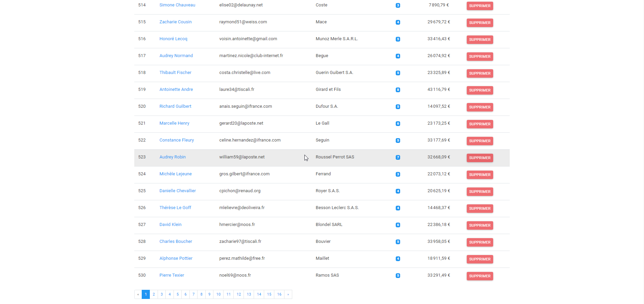Open Audrey Normand's customer link
Screen dimensions: 644x304
(x=176, y=56)
